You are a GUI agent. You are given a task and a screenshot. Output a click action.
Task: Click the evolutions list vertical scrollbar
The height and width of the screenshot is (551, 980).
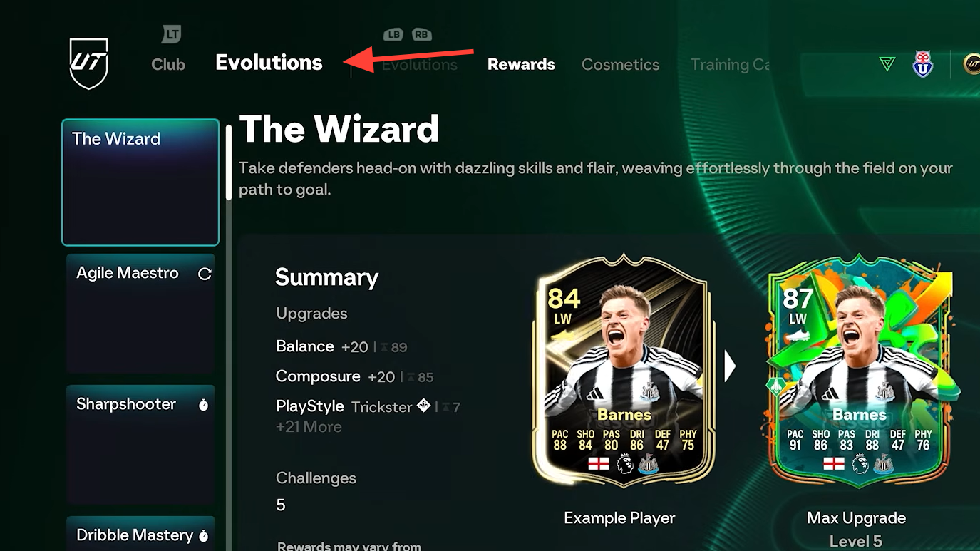[x=229, y=163]
